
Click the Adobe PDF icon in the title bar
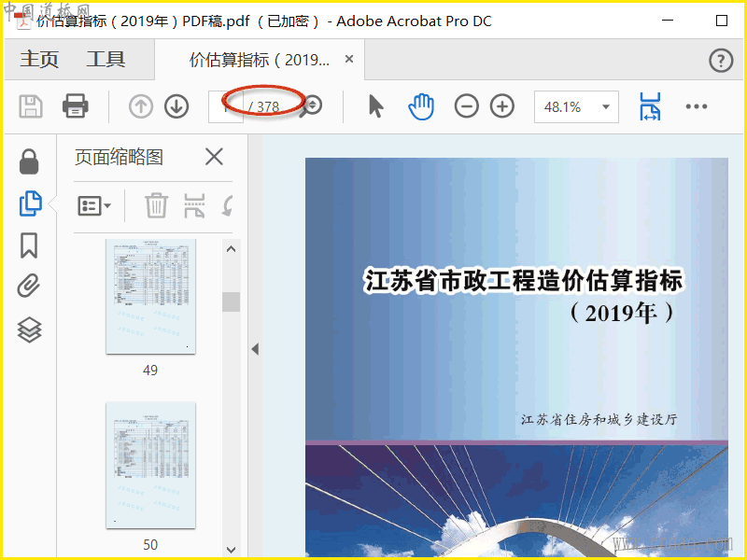tap(22, 20)
